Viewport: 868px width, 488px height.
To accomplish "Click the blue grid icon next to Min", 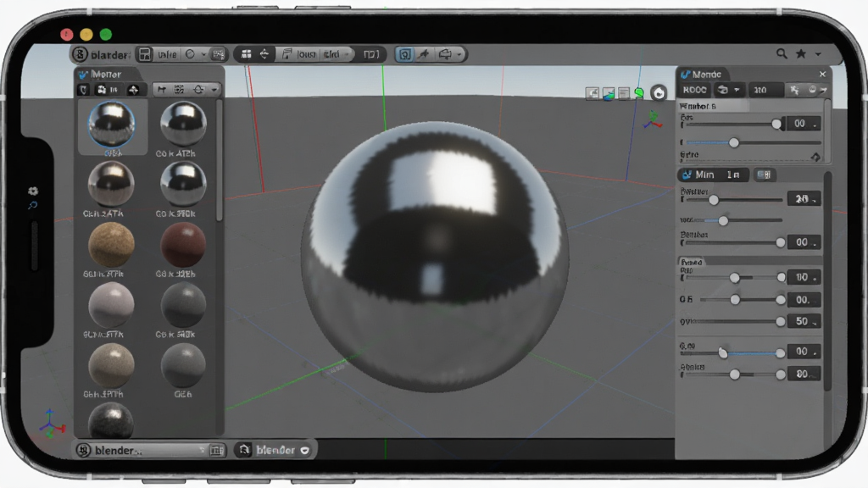I will tap(764, 175).
